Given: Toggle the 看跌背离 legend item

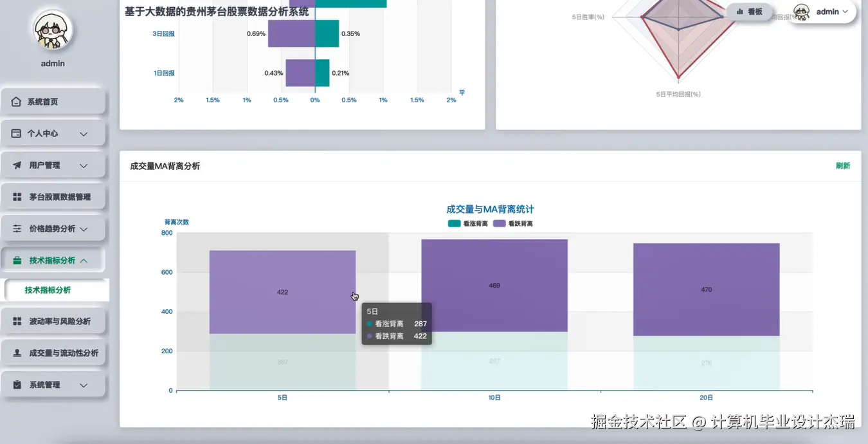Looking at the screenshot, I should [x=512, y=224].
